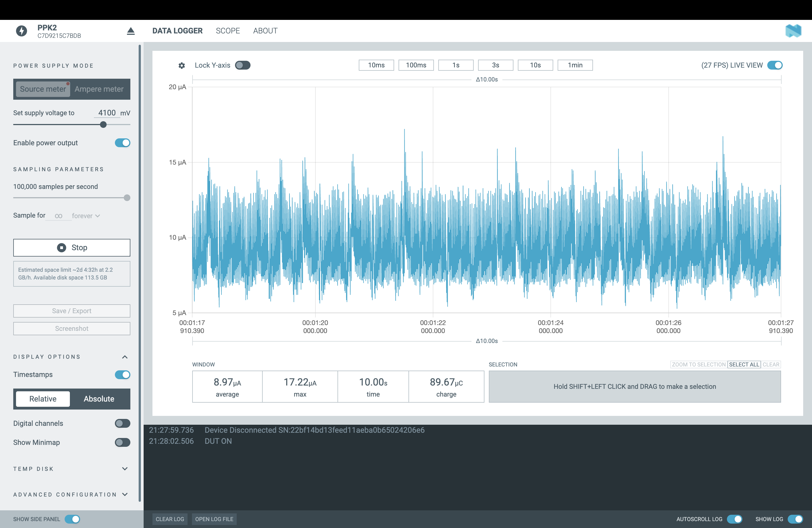
Task: Click the CLEAR LOG button
Action: click(x=170, y=519)
